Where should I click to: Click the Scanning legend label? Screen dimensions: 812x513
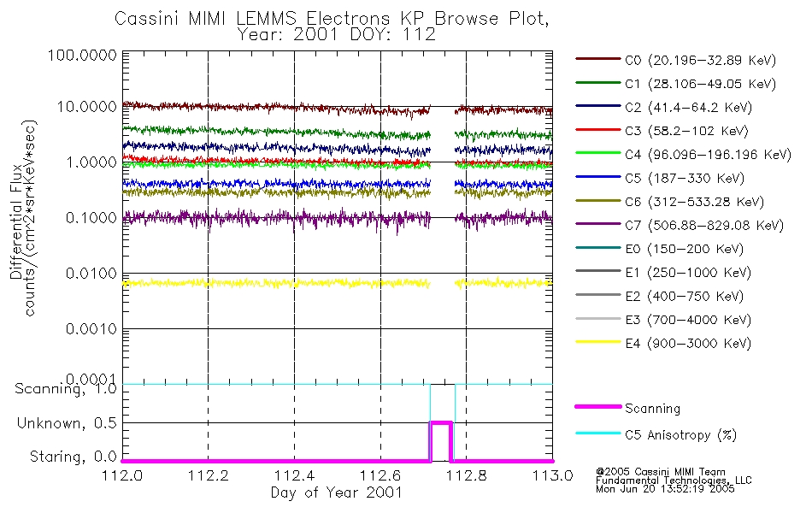pos(652,409)
